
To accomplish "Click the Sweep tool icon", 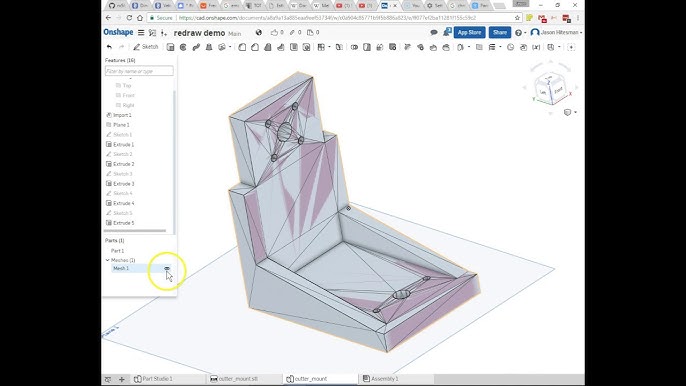I will coord(196,47).
